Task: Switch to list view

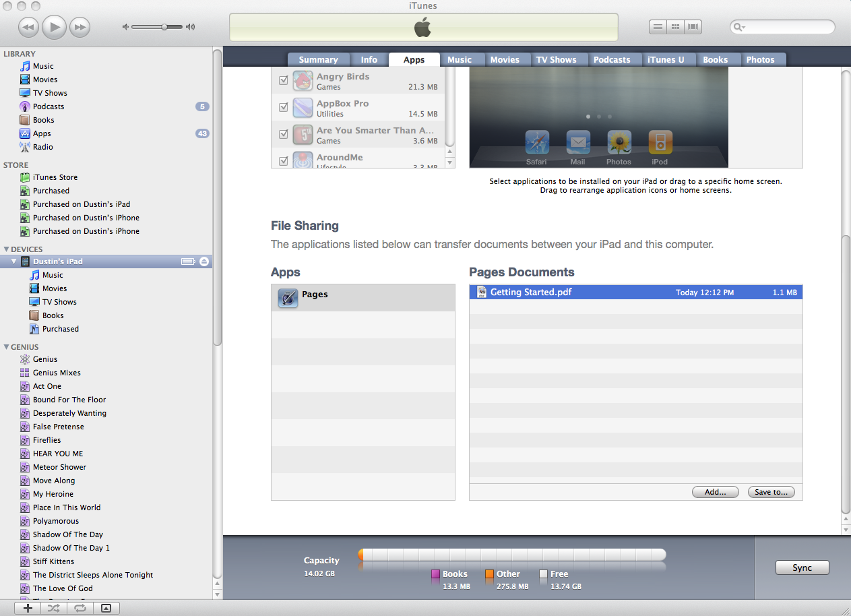Action: pyautogui.click(x=658, y=27)
